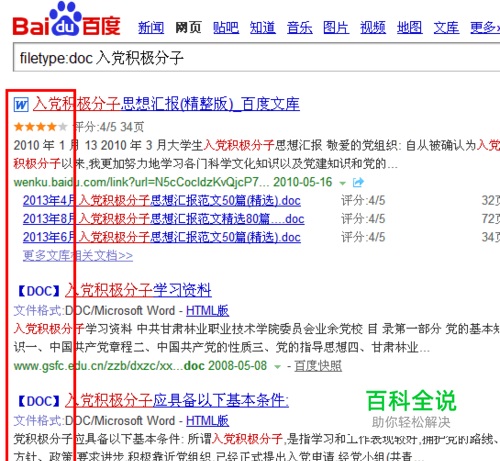The width and height of the screenshot is (500, 461).
Task: Open the 地图 tab
Action: tap(410, 27)
